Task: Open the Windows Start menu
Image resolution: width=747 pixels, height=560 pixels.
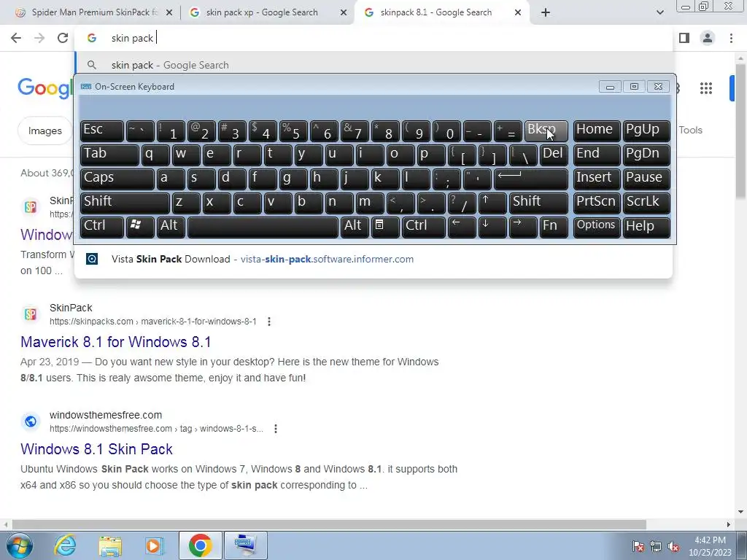Action: 19,545
